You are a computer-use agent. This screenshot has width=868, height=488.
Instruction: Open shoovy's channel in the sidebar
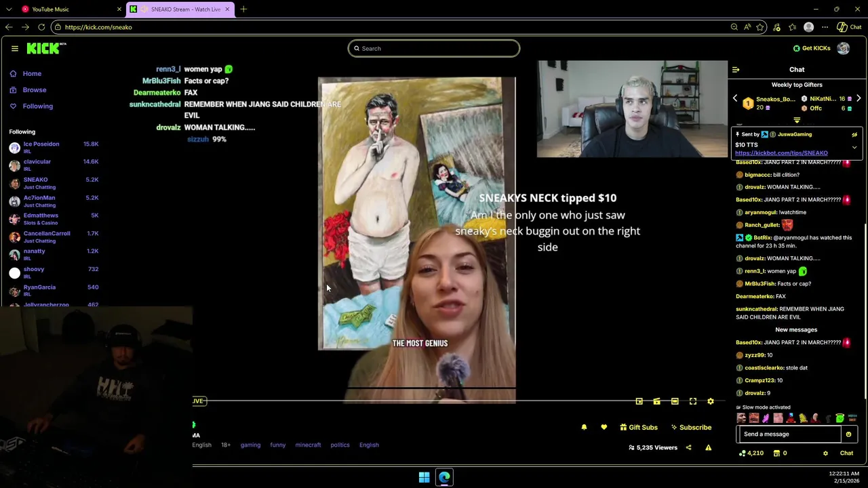pyautogui.click(x=54, y=272)
